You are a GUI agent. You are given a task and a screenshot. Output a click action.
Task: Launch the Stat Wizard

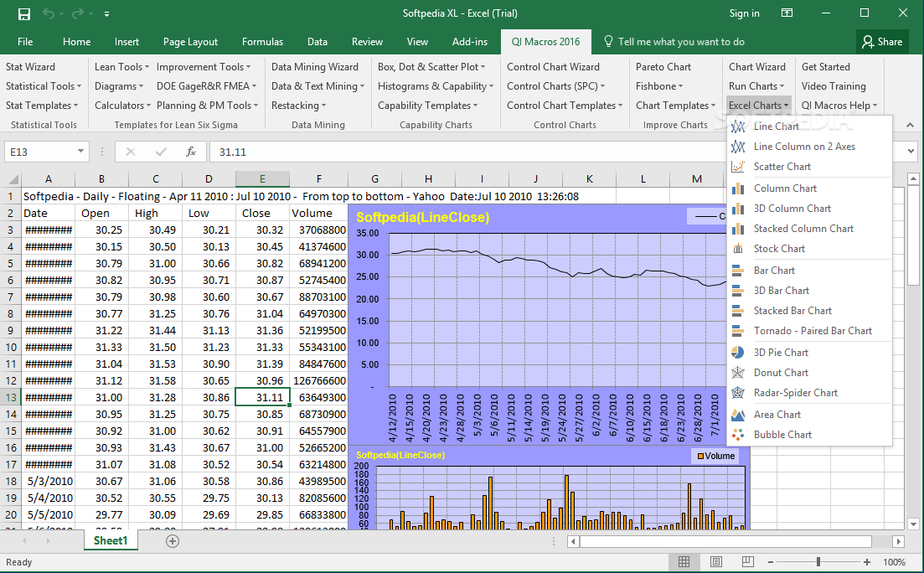click(x=31, y=67)
